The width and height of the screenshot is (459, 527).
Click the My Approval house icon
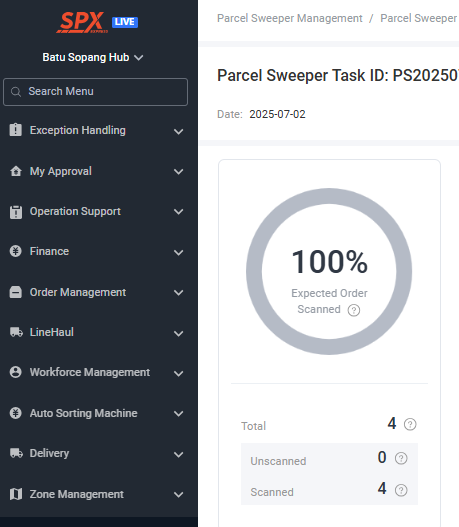tap(15, 171)
